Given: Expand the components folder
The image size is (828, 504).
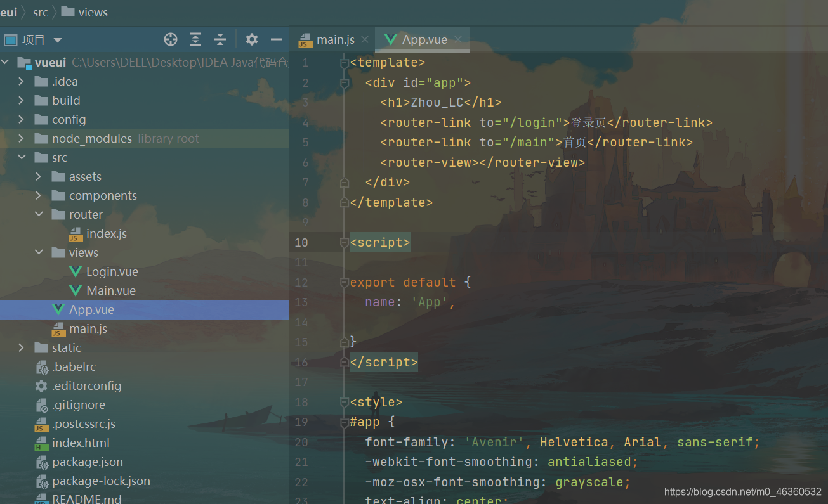Looking at the screenshot, I should pyautogui.click(x=39, y=195).
